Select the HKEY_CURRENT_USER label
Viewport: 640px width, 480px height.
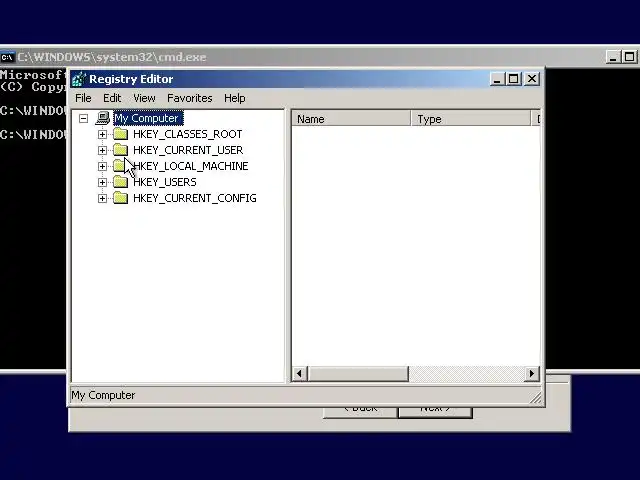[x=188, y=150]
